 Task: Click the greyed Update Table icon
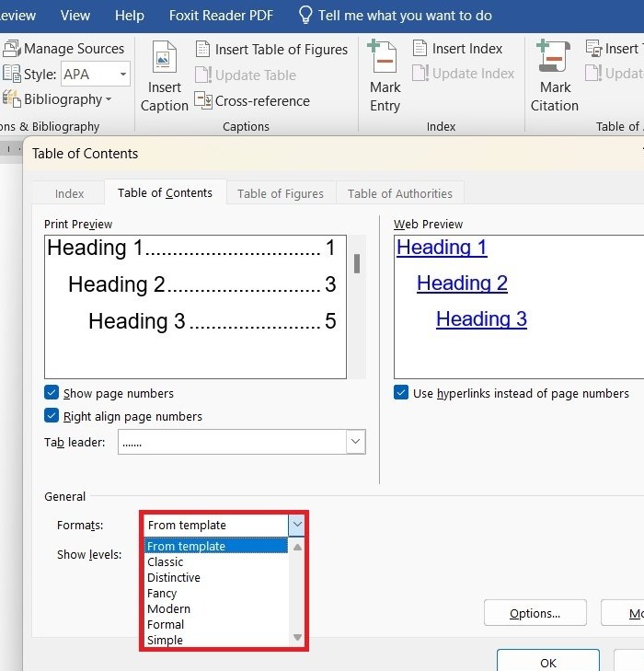tap(203, 75)
